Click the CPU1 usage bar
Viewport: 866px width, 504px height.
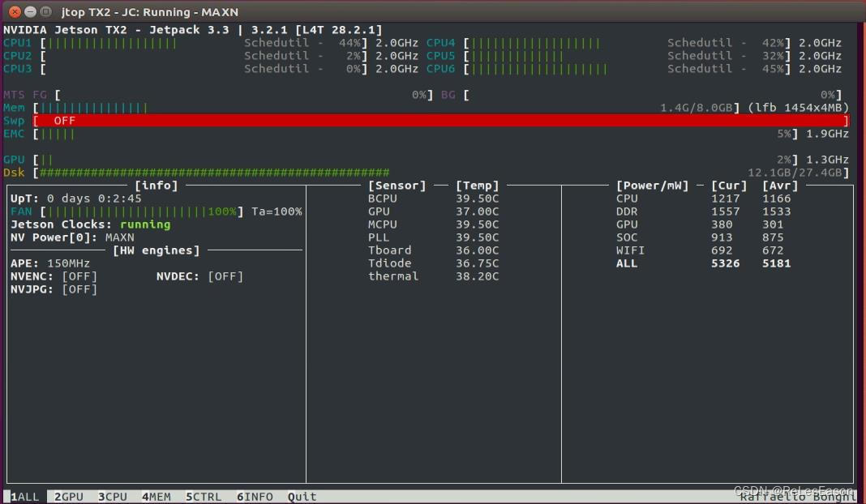(204, 43)
